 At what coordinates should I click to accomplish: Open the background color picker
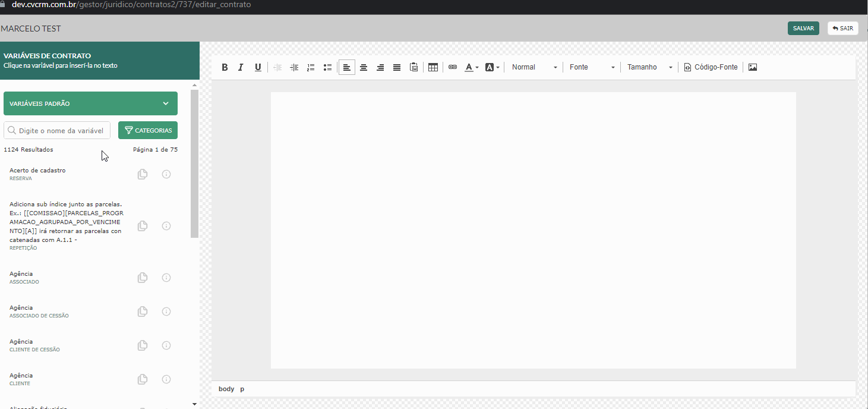(x=493, y=67)
